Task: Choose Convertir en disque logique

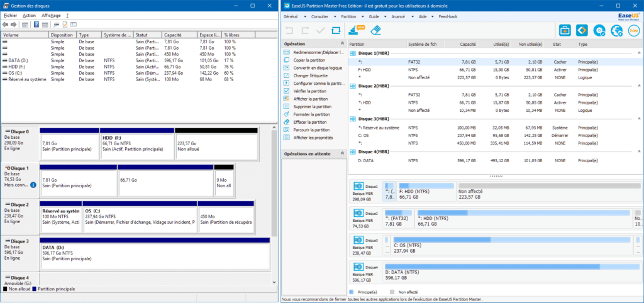Action: 314,68
